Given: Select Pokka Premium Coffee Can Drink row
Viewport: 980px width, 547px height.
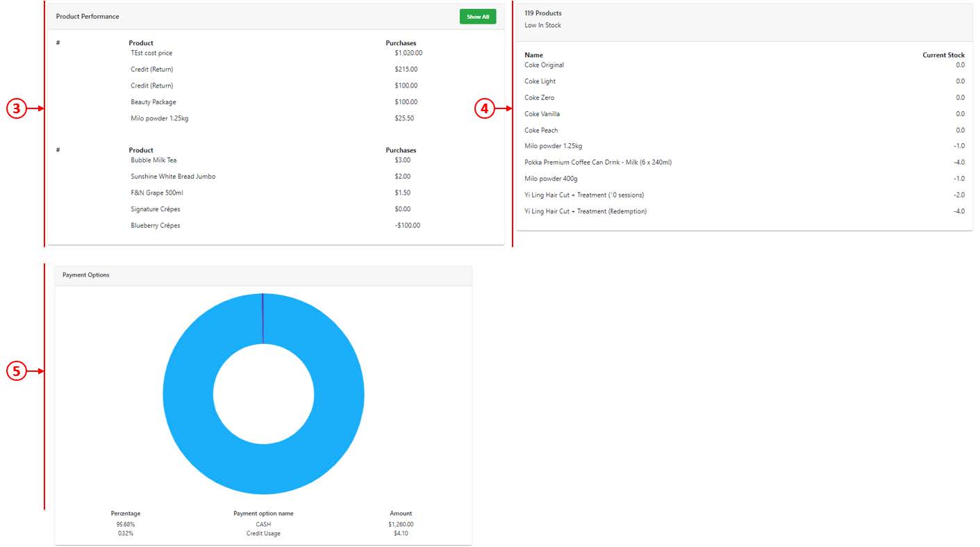Looking at the screenshot, I should coord(745,162).
